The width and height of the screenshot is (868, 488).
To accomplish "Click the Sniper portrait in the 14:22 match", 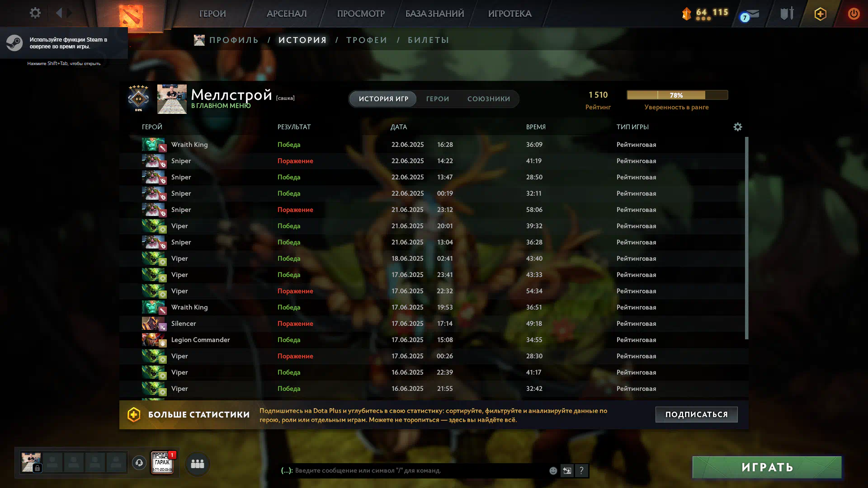I will tap(154, 161).
